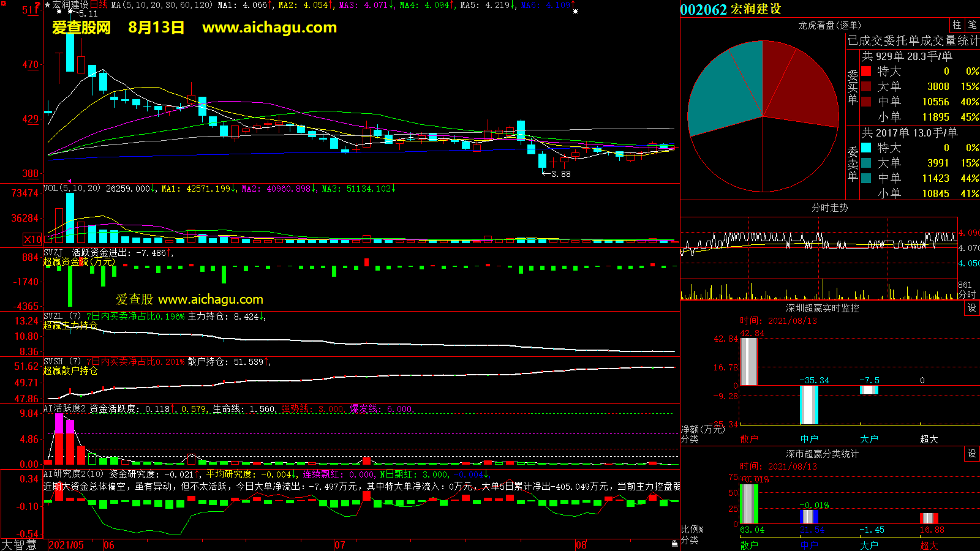Switch to 笔 tick view
Screen dimensions: 980x551
click(972, 25)
